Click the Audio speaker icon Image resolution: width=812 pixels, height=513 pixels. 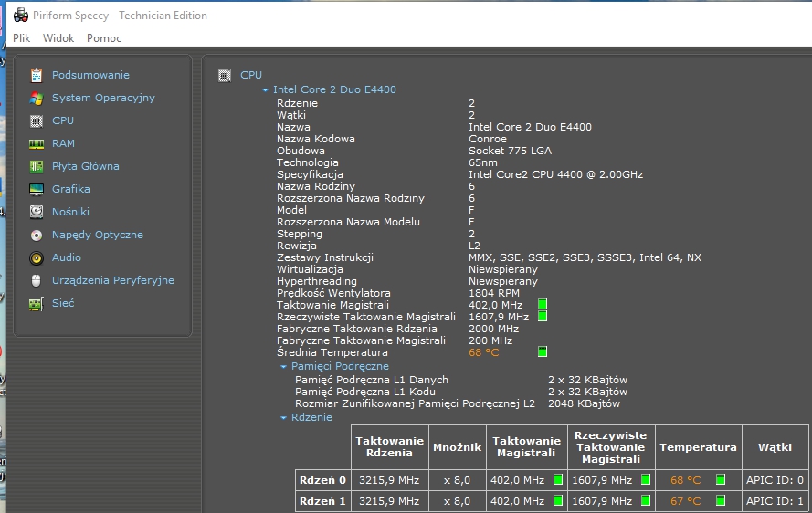[37, 257]
